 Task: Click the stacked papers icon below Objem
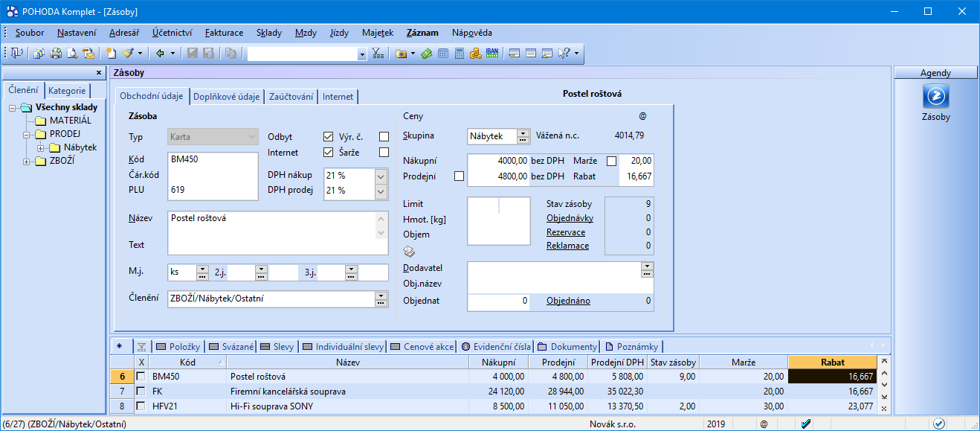(x=409, y=251)
